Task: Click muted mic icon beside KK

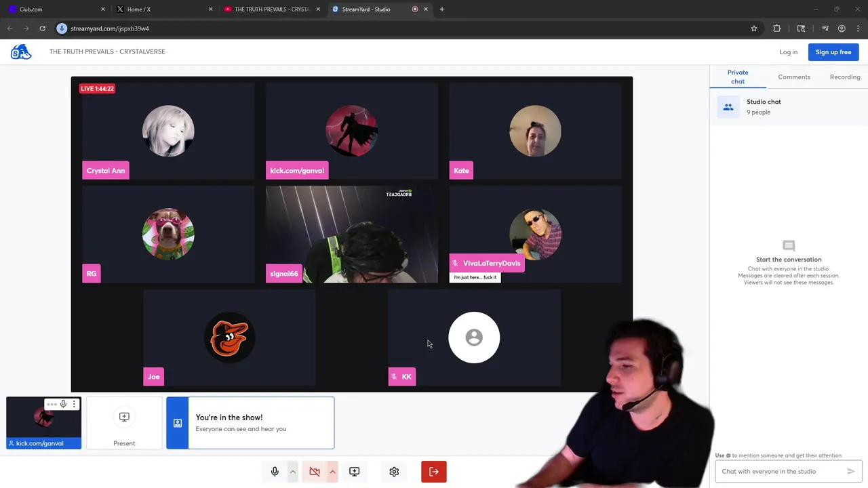Action: point(394,377)
